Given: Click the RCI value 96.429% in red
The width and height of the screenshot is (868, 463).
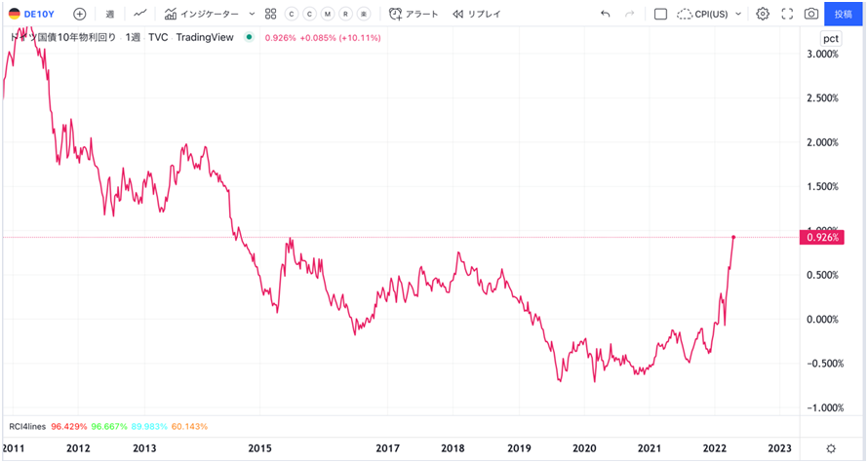Looking at the screenshot, I should coord(69,427).
